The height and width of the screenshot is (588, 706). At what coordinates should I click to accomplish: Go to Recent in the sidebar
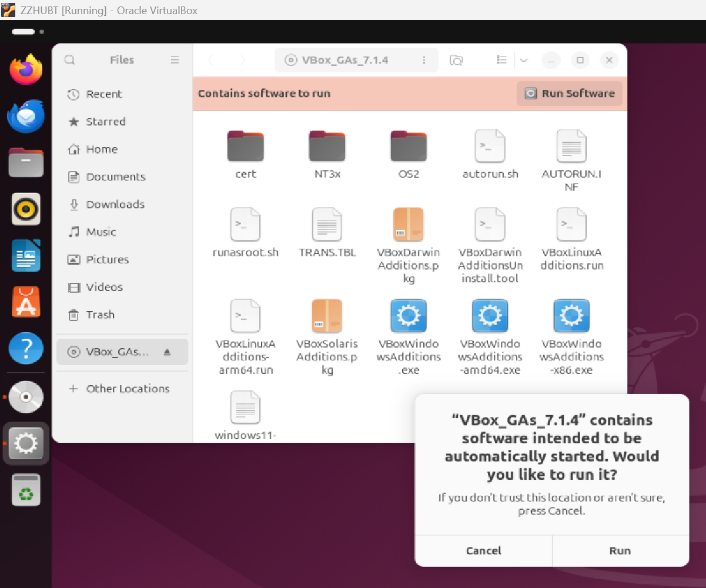(x=122, y=94)
